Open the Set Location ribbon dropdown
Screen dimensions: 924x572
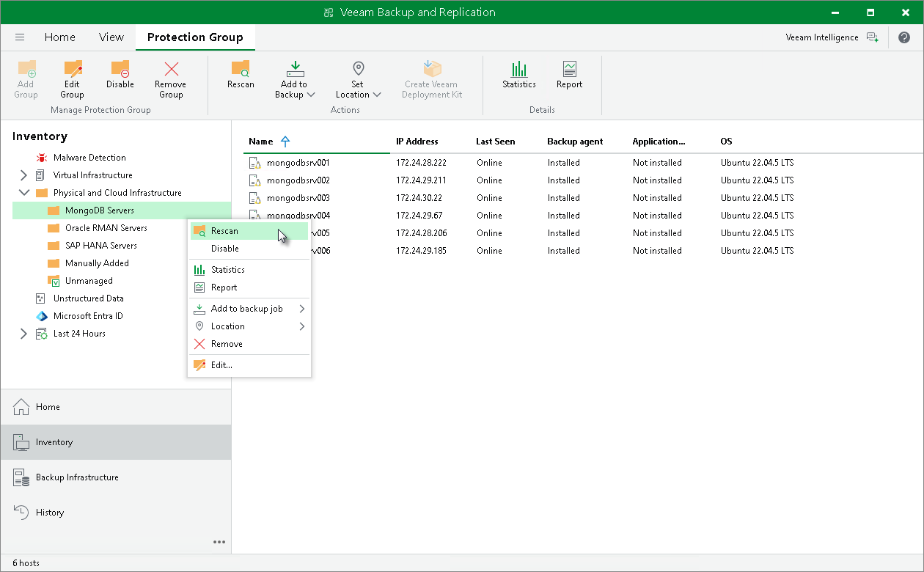(358, 79)
